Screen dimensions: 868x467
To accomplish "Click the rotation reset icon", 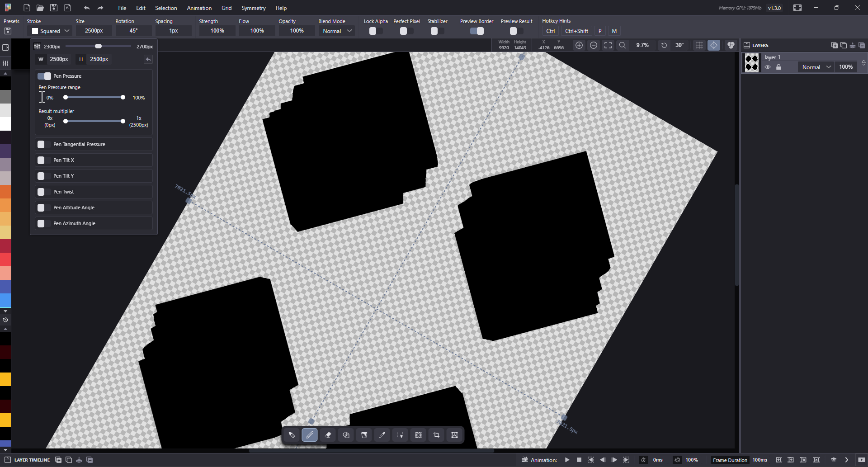I will [664, 45].
